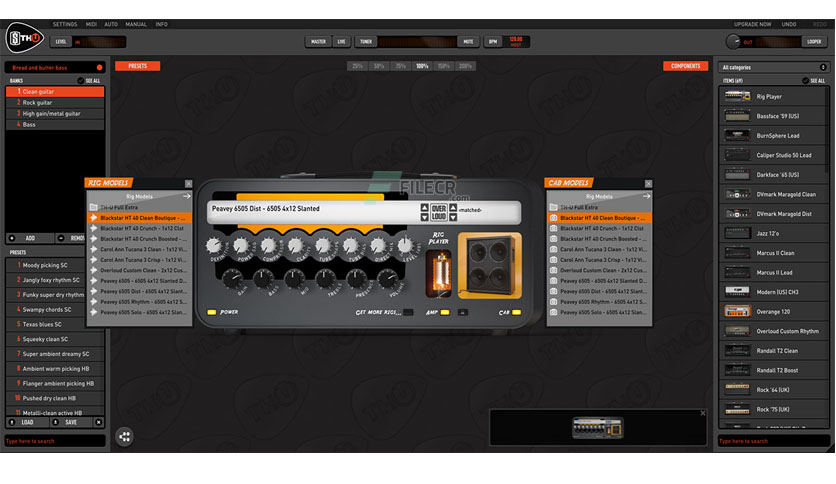Click the COMPONENTS button
The width and height of the screenshot is (836, 484).
coord(686,66)
